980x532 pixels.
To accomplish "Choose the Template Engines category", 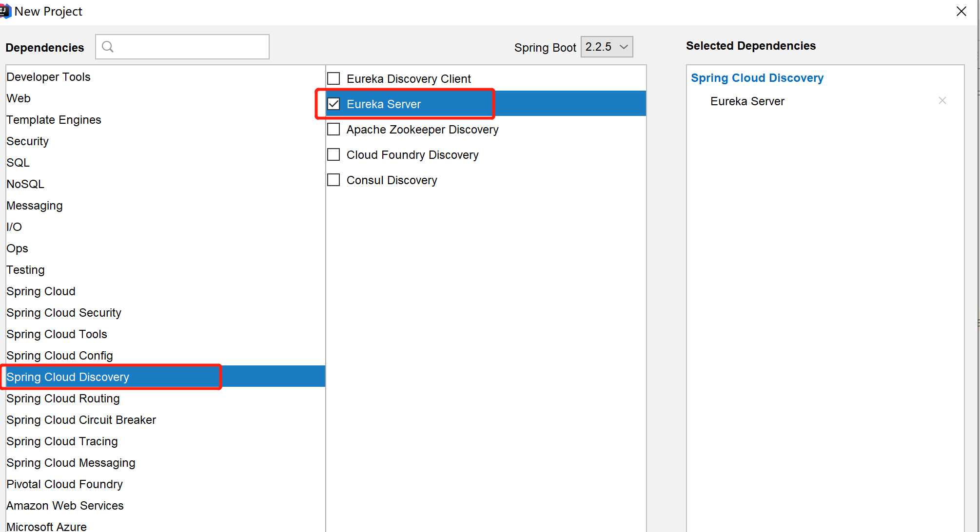I will (165, 120).
